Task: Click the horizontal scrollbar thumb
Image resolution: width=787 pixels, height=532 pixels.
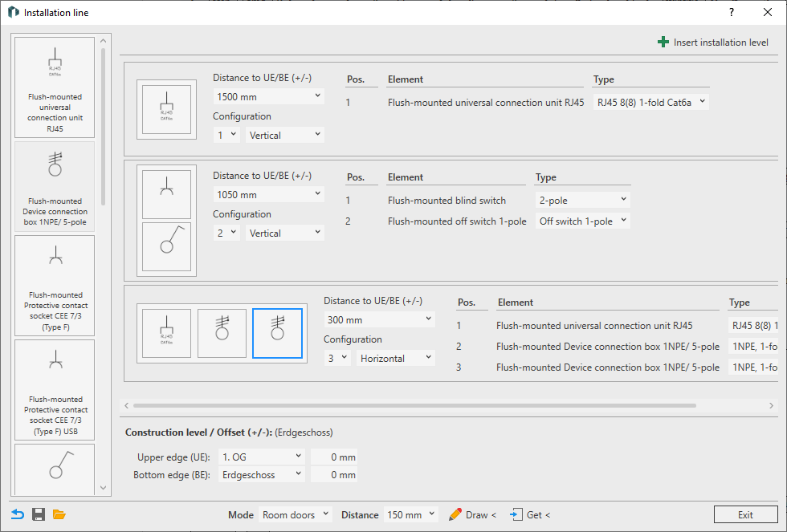Action: click(414, 405)
